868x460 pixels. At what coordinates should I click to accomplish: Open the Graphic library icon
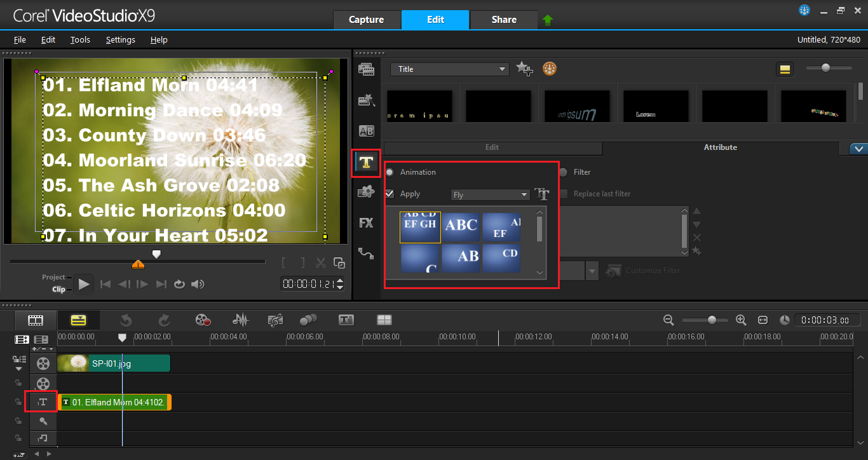click(x=366, y=192)
